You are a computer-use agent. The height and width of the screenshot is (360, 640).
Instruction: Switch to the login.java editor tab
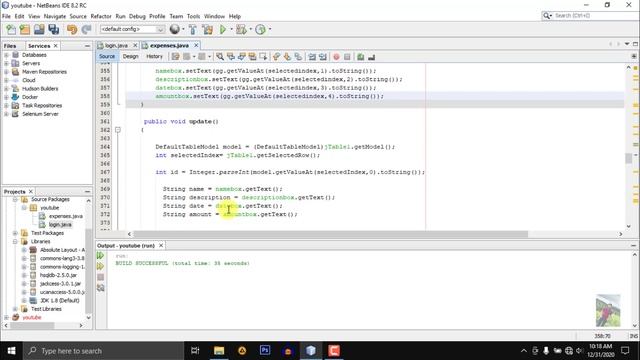116,46
